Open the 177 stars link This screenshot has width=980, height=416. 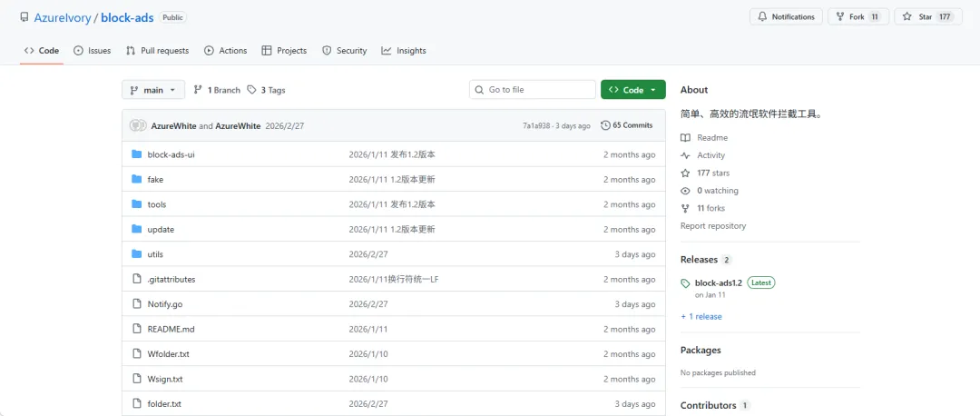tap(713, 173)
